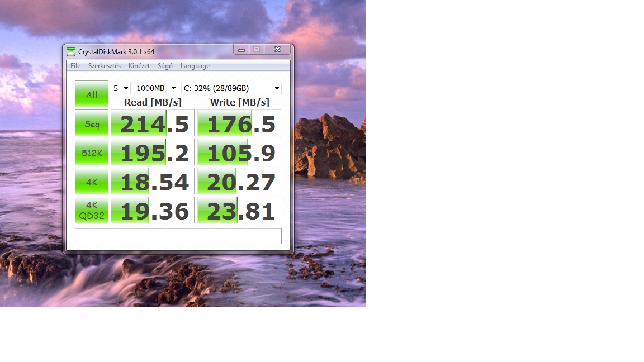
Task: Open the Súgó menu
Action: pos(165,66)
